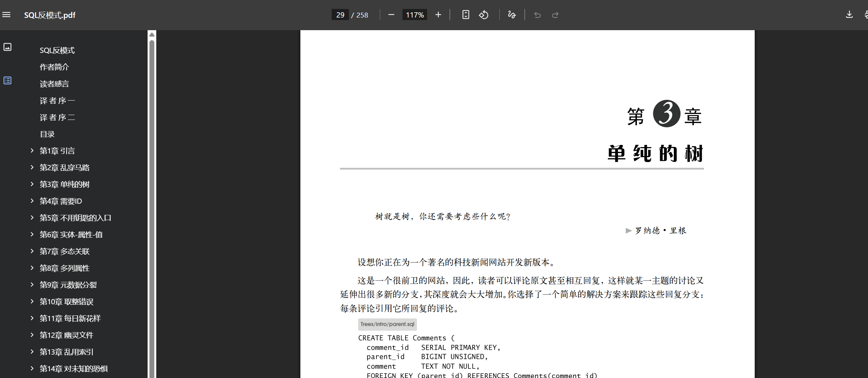Viewport: 868px width, 378px height.
Task: Expand the 第1章 引言 outline entry
Action: [x=32, y=150]
